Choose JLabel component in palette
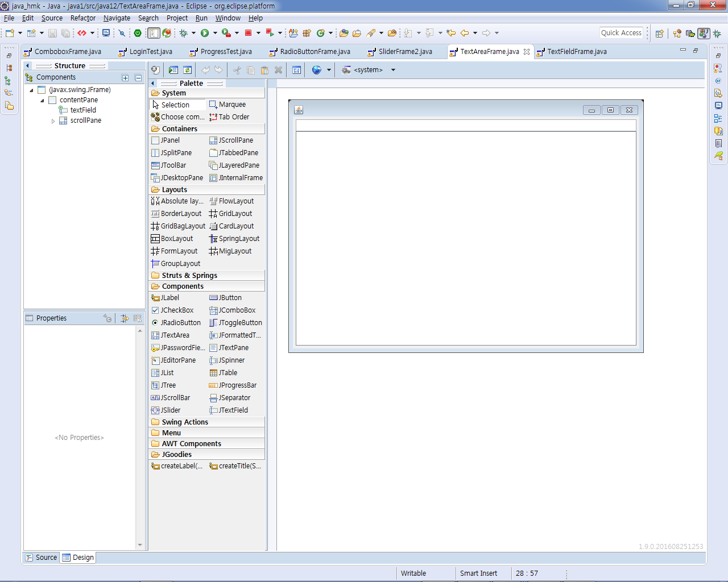This screenshot has height=582, width=728. 166,298
